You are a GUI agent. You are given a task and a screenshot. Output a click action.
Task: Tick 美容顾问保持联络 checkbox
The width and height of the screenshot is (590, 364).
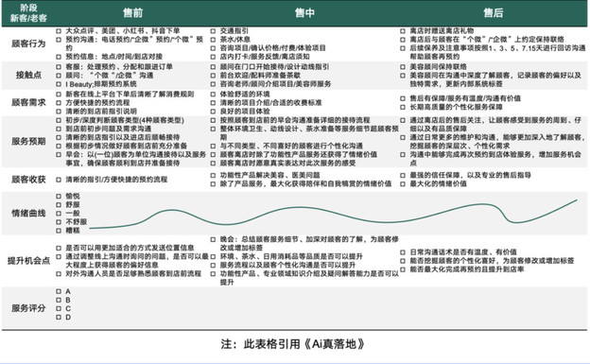coord(403,67)
